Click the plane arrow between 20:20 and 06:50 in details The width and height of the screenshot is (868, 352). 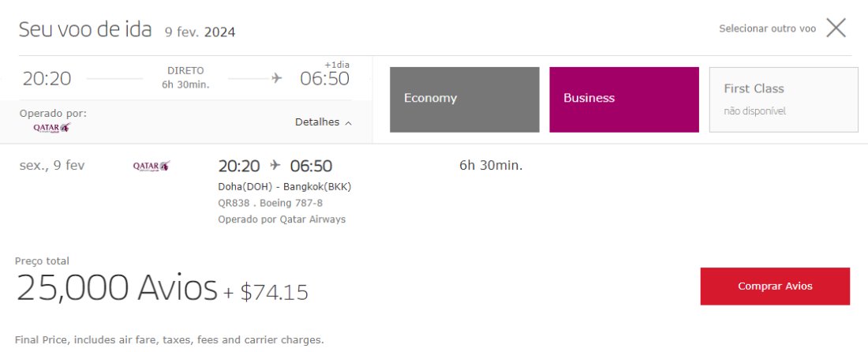pyautogui.click(x=275, y=166)
